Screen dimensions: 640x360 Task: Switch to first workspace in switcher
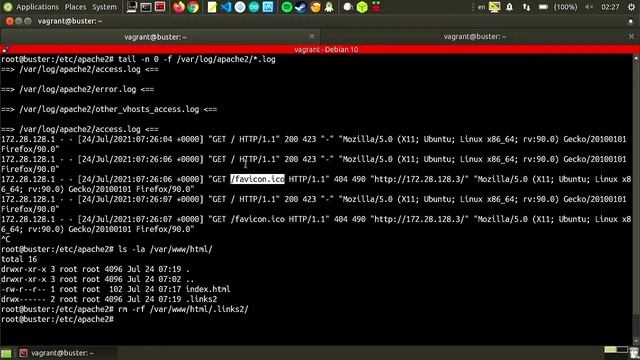610,349
